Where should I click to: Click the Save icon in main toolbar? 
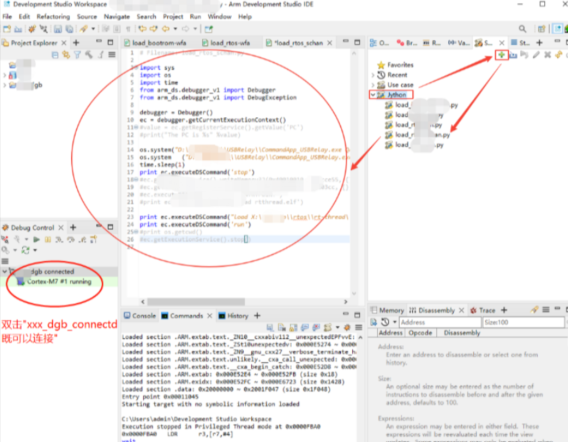pyautogui.click(x=58, y=29)
